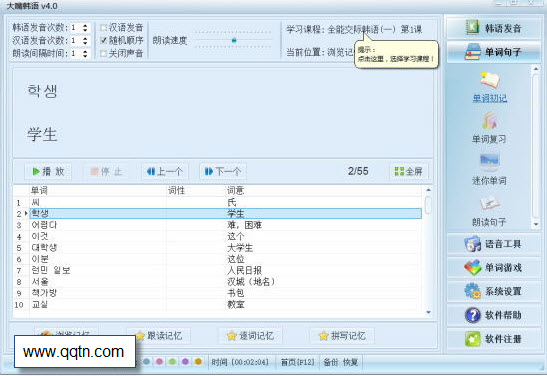Click the 停止 stop button

point(106,171)
